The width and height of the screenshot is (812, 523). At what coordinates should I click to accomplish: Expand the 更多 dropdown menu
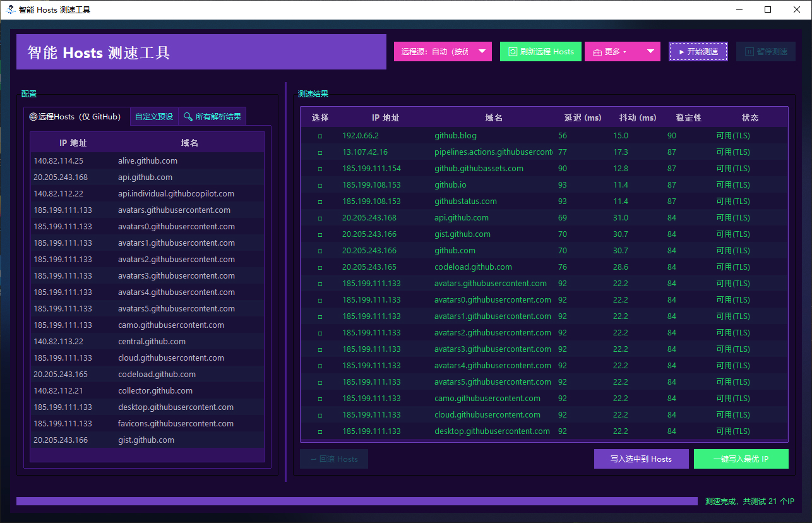click(623, 52)
